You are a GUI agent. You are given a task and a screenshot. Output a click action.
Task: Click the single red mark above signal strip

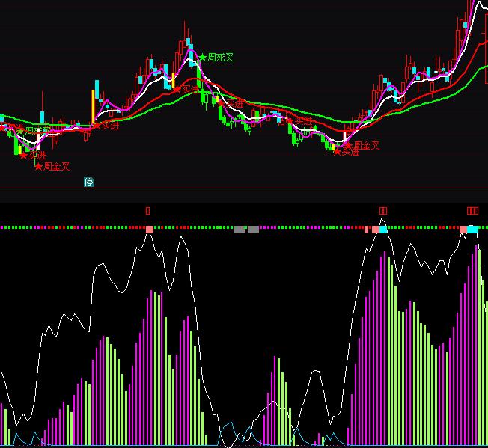(x=147, y=211)
